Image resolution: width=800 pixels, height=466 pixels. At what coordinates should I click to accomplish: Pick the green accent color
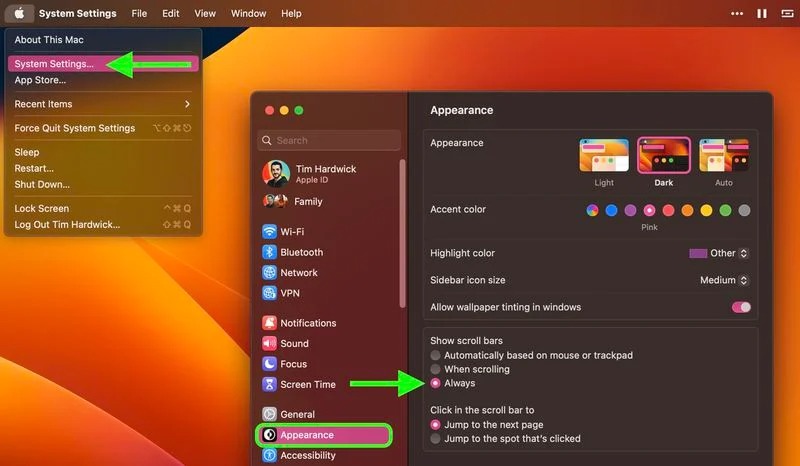(726, 210)
